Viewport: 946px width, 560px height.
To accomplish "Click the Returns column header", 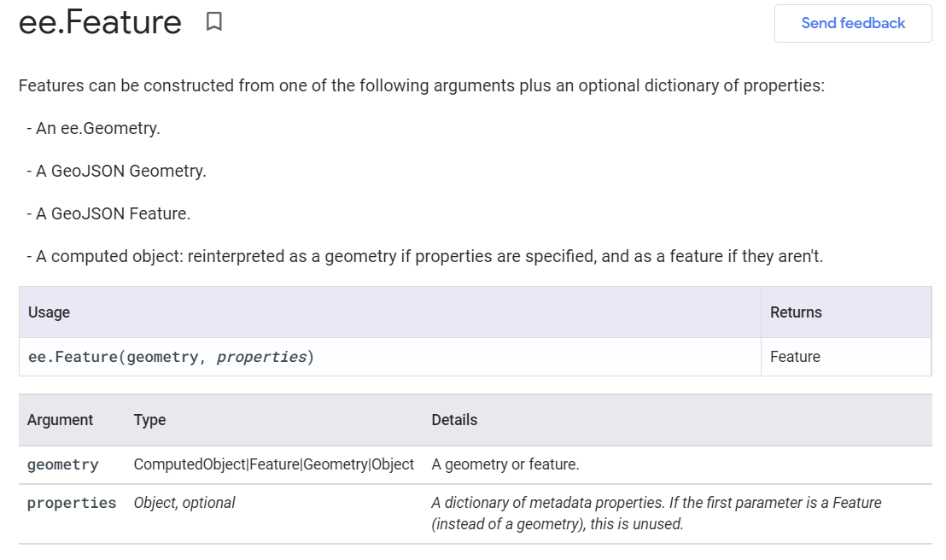I will click(796, 312).
